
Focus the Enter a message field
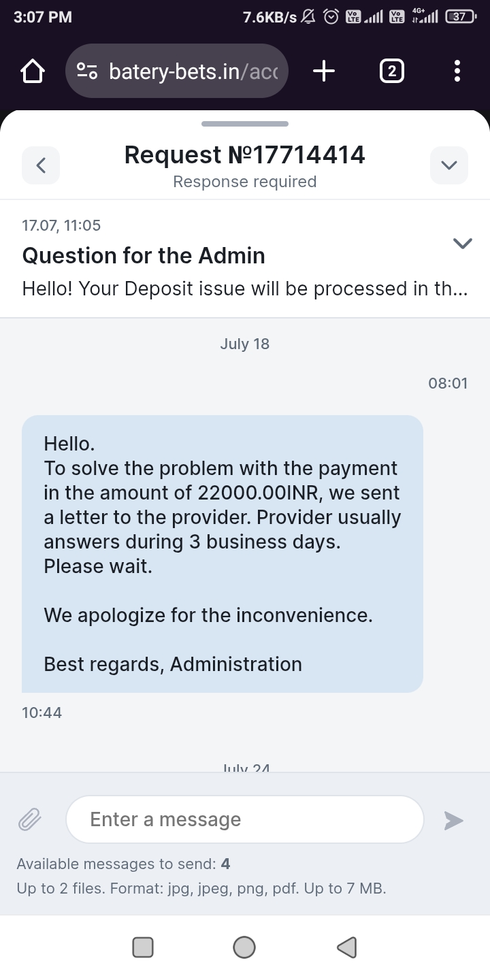coord(245,819)
